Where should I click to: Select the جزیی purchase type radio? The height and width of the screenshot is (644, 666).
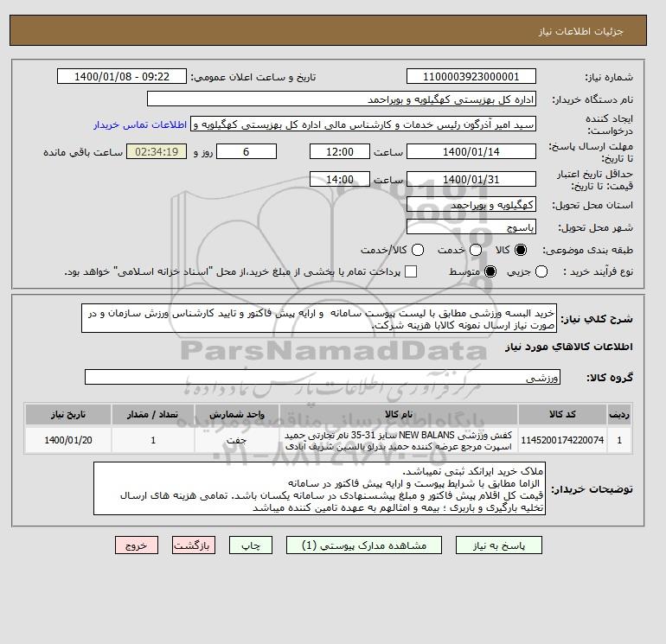[541, 271]
